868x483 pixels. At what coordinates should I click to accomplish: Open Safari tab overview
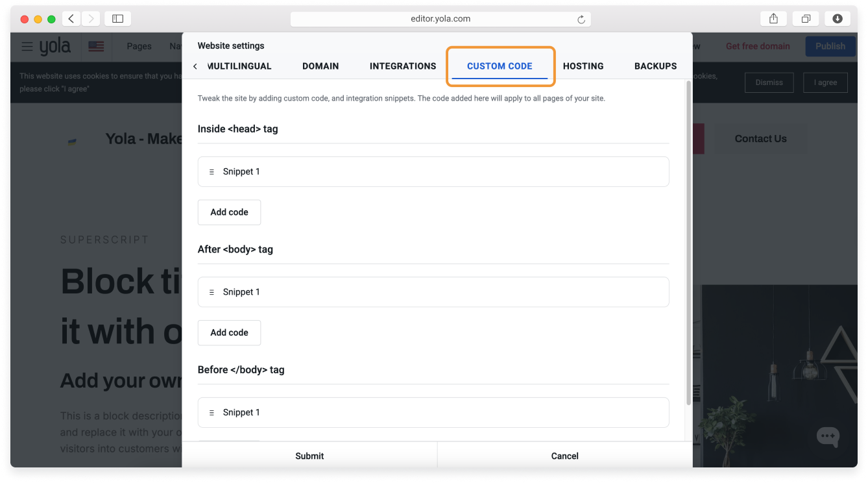[806, 19]
